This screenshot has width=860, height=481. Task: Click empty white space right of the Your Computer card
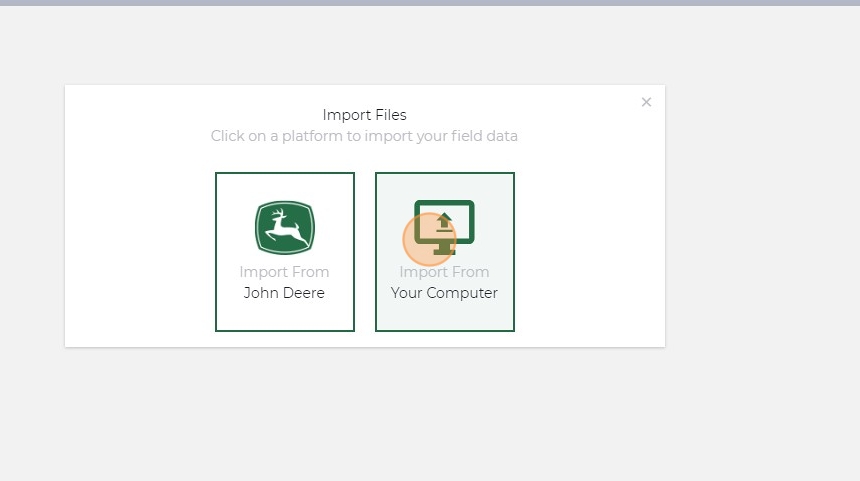pyautogui.click(x=590, y=250)
